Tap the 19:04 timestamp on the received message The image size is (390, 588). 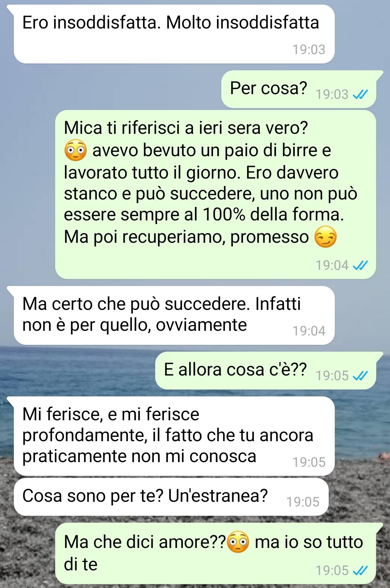pyautogui.click(x=309, y=331)
